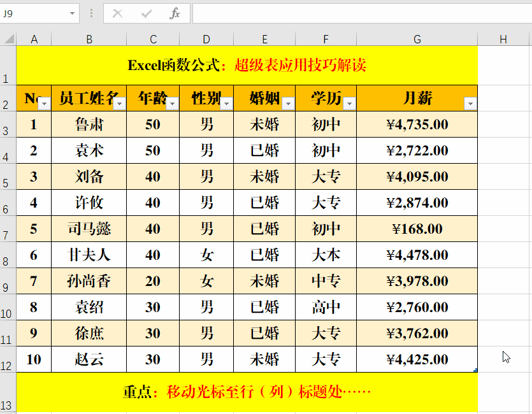Screen dimensions: 532x414
Task: Open the No column filter dropdown
Action: (44, 104)
